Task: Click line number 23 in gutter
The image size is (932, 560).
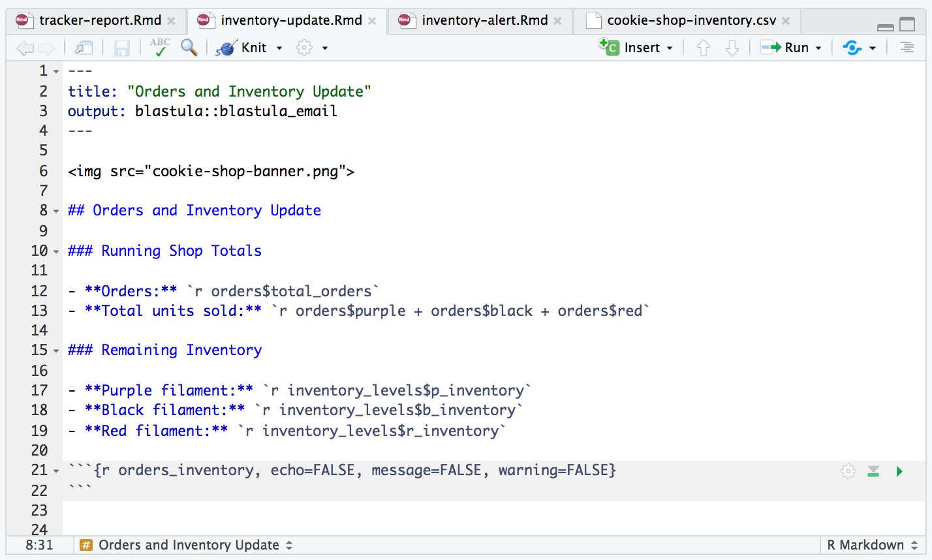Action: tap(39, 510)
